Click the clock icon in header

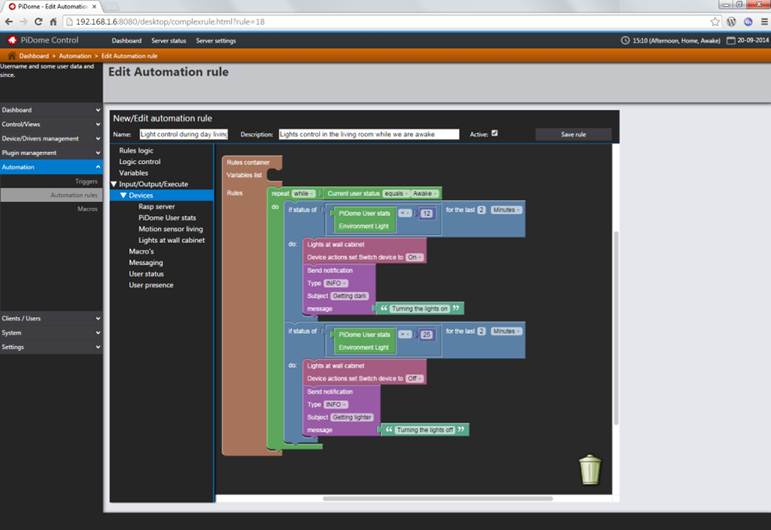click(626, 41)
